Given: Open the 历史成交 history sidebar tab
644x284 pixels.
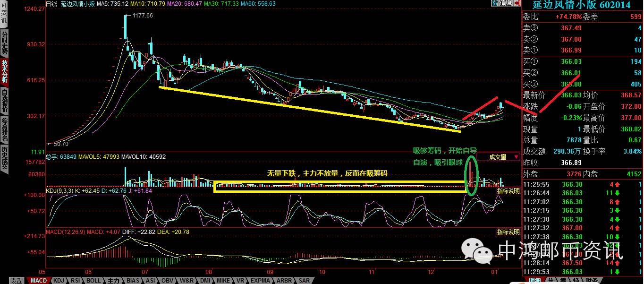Looking at the screenshot, I should click(4, 159).
